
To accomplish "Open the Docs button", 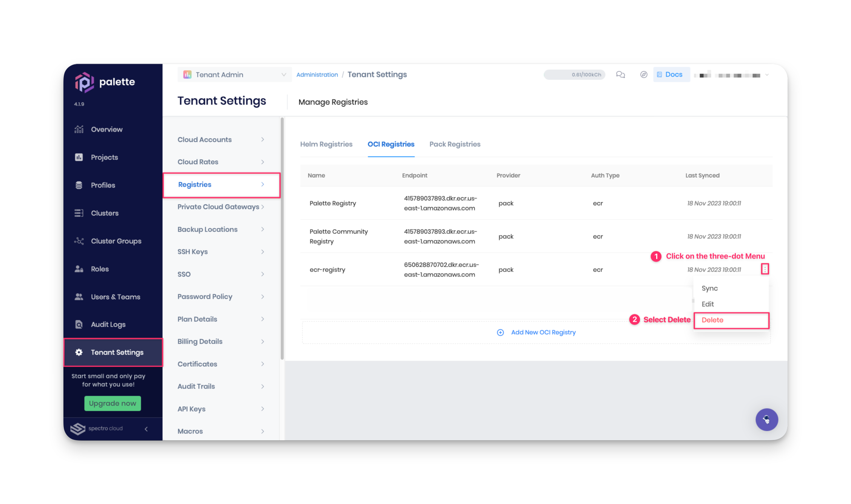I will [x=671, y=75].
